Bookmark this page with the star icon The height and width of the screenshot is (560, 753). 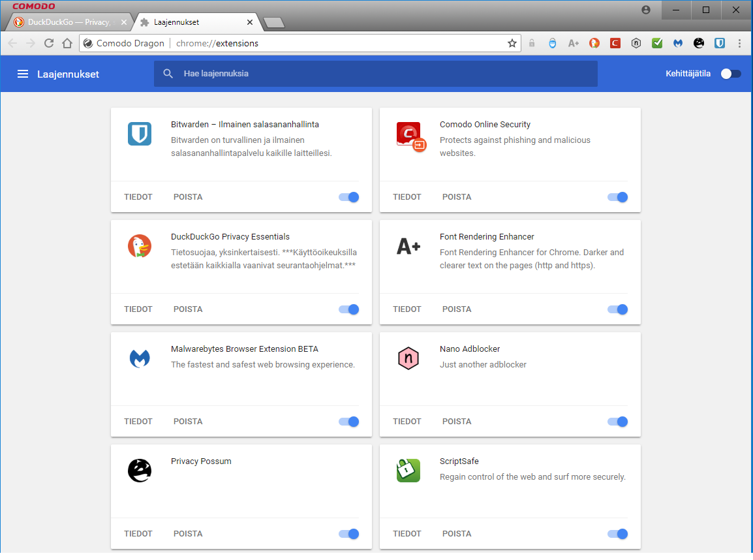pos(512,44)
